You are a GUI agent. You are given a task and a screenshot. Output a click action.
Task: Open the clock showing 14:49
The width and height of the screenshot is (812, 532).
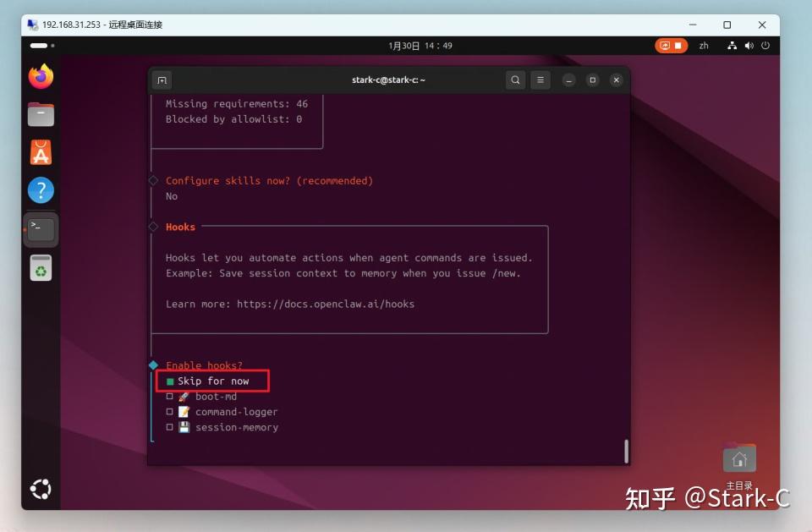[420, 46]
